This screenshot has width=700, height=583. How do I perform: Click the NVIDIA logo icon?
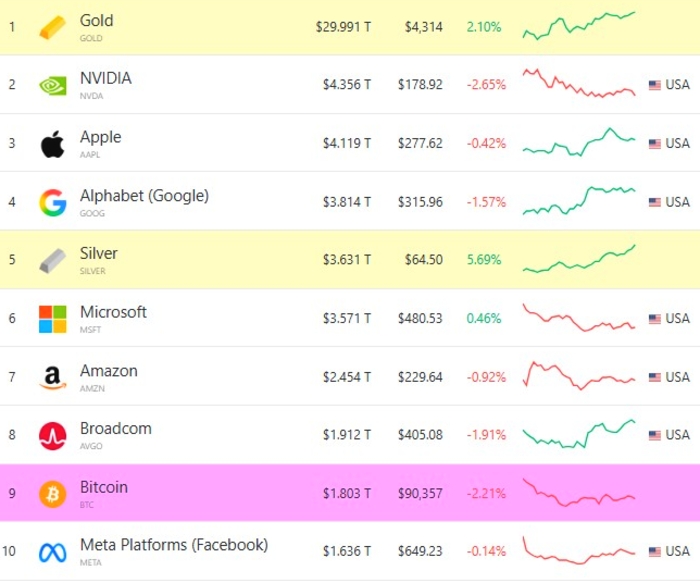pyautogui.click(x=52, y=85)
